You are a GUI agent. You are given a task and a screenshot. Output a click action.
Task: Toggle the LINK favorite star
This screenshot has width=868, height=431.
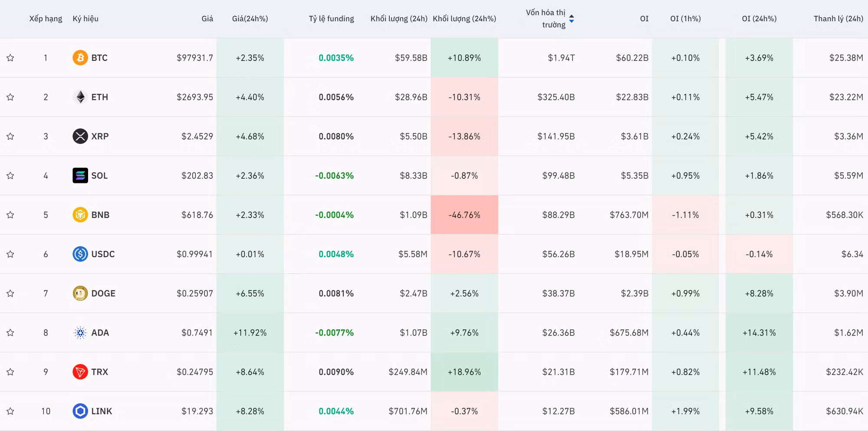coord(10,411)
